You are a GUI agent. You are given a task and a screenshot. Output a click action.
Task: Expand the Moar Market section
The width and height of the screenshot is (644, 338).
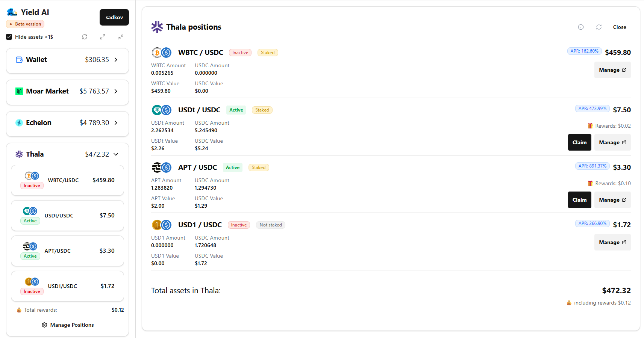tap(116, 91)
